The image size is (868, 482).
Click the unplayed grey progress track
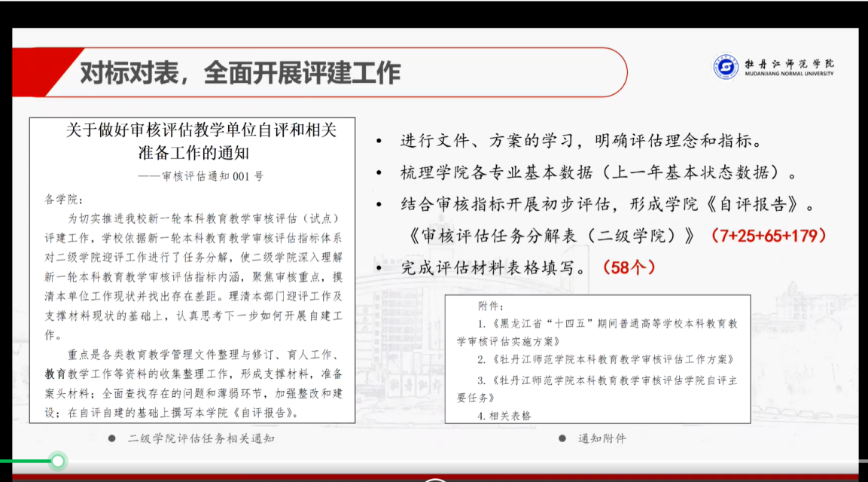[x=452, y=460]
